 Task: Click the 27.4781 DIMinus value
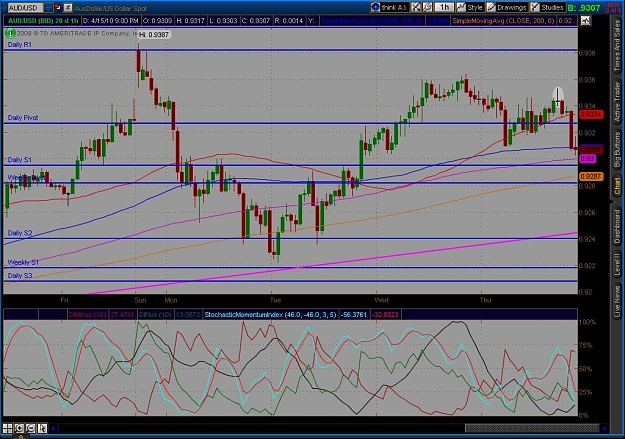tap(122, 315)
